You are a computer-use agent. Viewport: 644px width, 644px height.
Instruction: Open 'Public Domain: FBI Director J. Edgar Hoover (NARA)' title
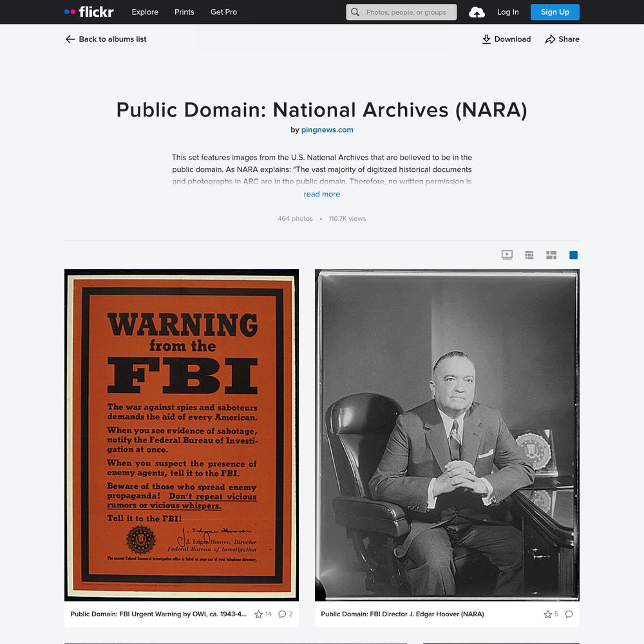[x=402, y=614]
